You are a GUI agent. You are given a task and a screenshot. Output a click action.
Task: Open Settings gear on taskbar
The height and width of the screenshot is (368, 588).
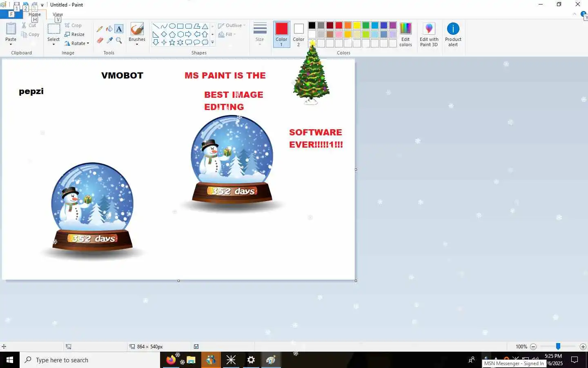pyautogui.click(x=251, y=360)
